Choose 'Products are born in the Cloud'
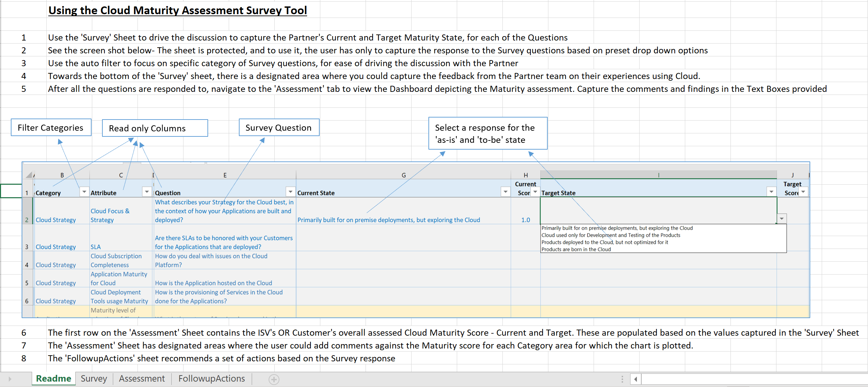This screenshot has height=387, width=868. tap(576, 249)
